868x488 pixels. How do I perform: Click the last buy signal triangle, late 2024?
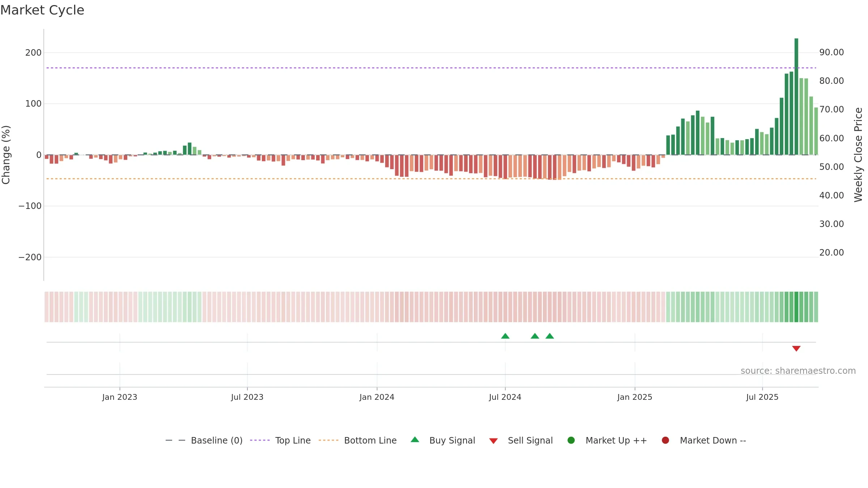coord(550,336)
